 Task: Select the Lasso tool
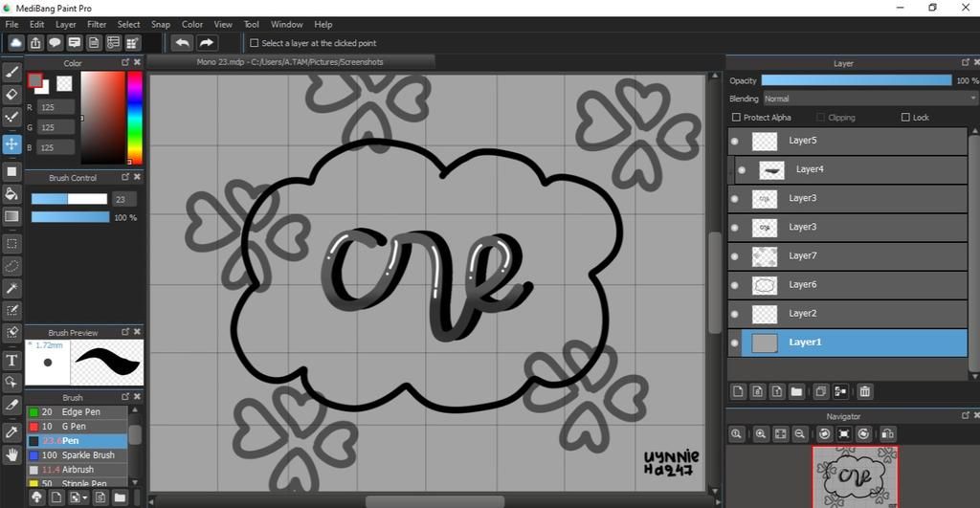11,266
